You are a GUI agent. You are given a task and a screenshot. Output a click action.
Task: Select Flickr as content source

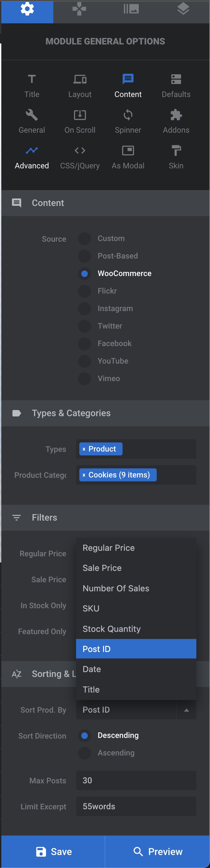tap(85, 291)
